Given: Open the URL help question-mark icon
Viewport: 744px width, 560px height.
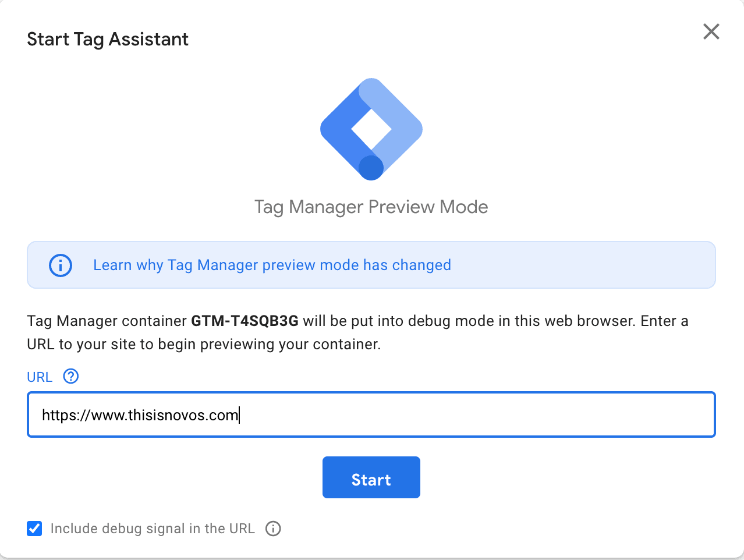Looking at the screenshot, I should point(71,377).
